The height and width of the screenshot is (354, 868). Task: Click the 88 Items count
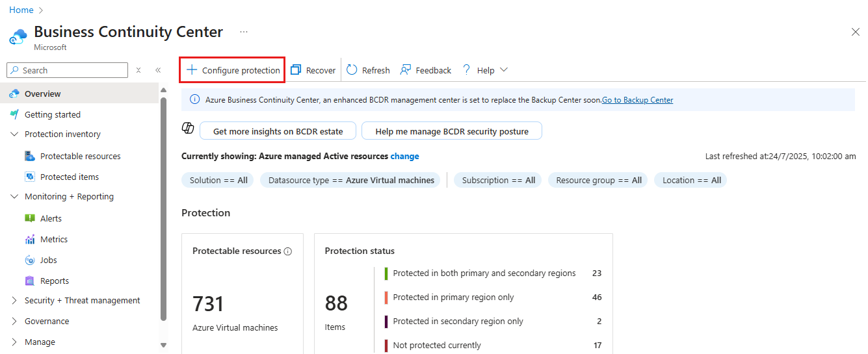click(336, 303)
